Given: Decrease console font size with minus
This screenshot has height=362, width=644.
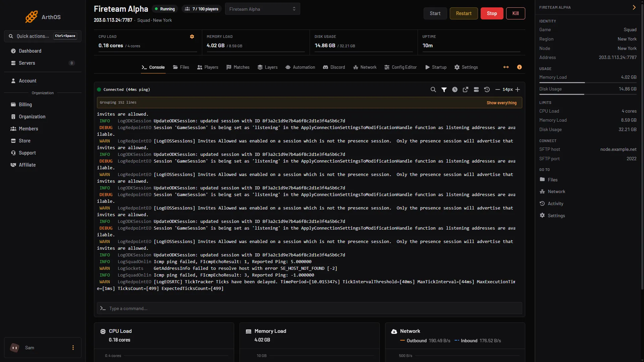Looking at the screenshot, I should pyautogui.click(x=498, y=89).
